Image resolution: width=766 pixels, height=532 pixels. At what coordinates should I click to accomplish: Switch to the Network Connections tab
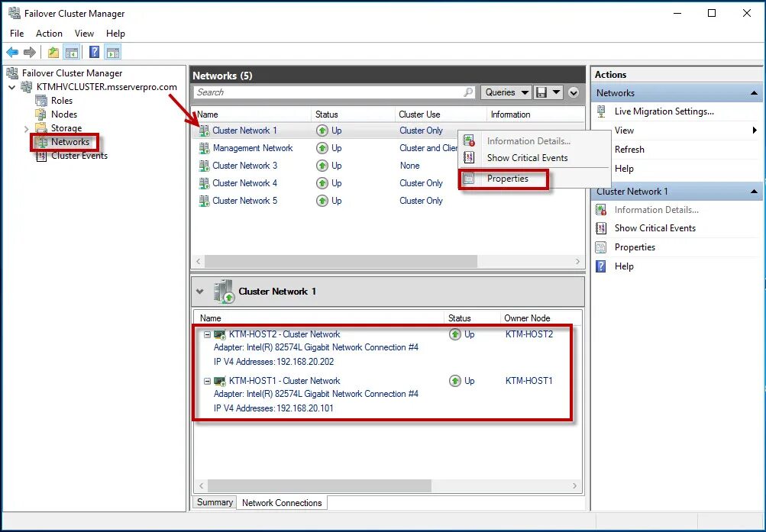(282, 503)
